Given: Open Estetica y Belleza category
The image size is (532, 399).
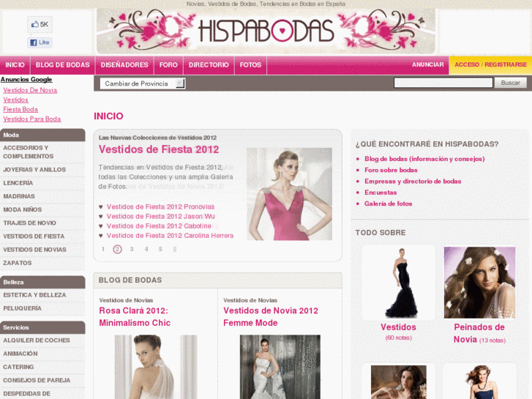Looking at the screenshot, I should click(42, 295).
